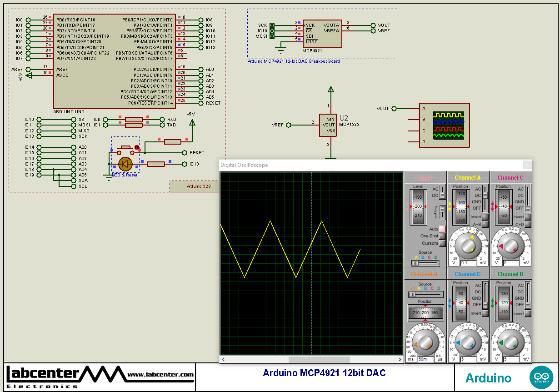Invert the Channel D signal
The height and width of the screenshot is (392, 560).
[x=529, y=314]
